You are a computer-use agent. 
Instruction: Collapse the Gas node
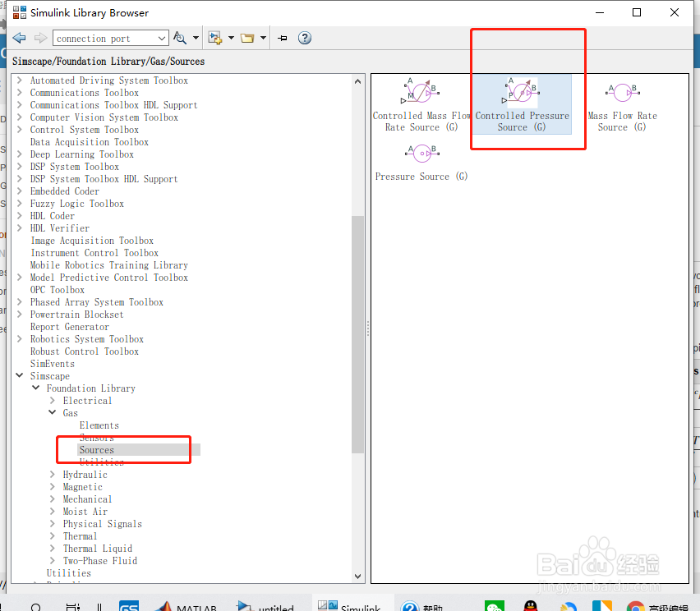pos(53,412)
